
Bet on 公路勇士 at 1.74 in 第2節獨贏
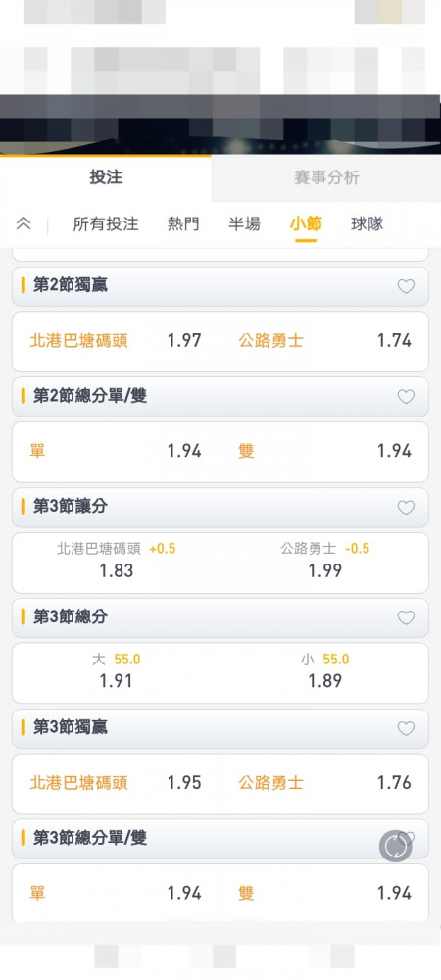coord(324,341)
